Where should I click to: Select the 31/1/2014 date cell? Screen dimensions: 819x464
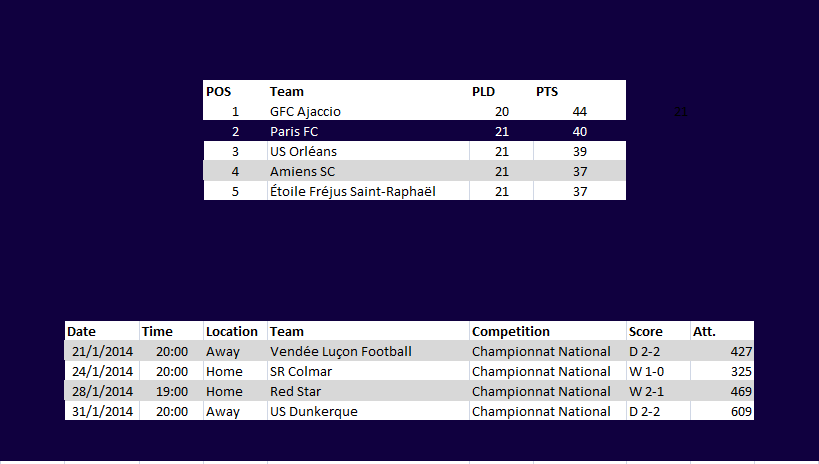102,411
